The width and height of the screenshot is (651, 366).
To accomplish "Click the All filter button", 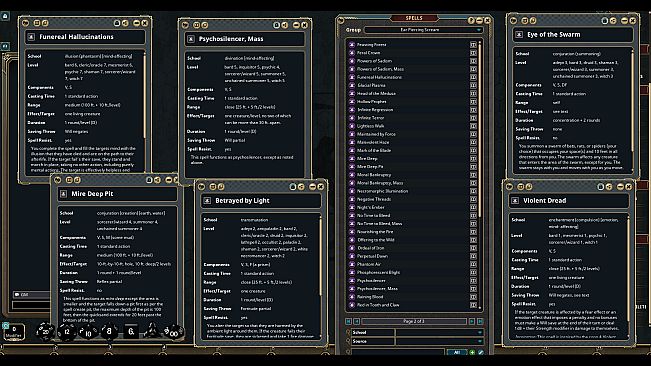I will pos(457,352).
